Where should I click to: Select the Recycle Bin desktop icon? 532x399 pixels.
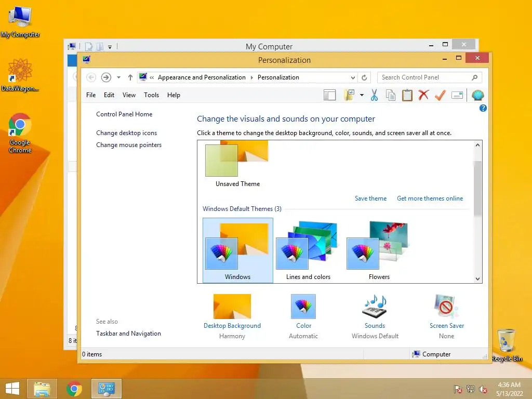507,345
